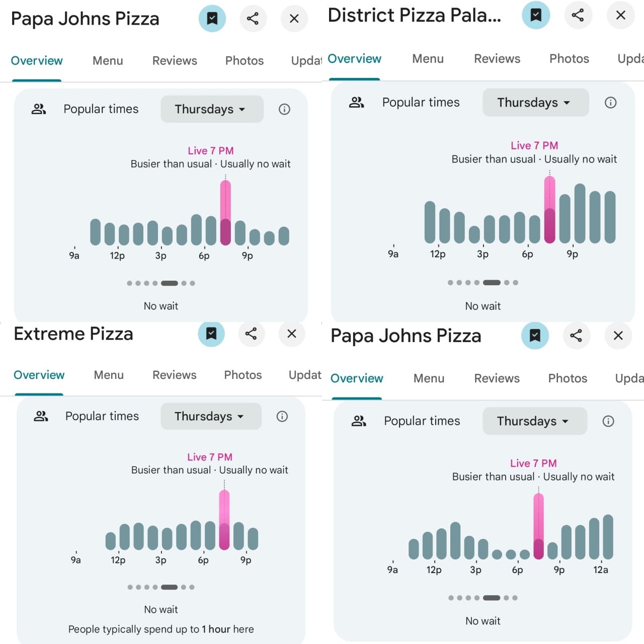Toggle the saved bookmark for District Pizza Palace

pos(536,15)
